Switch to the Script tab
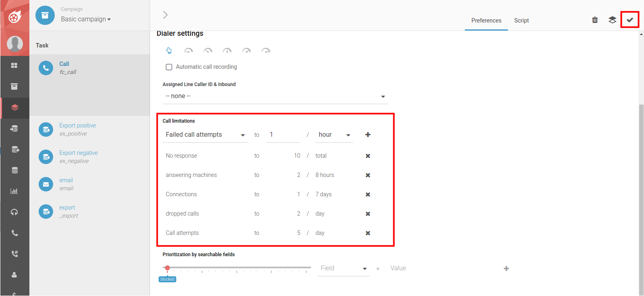The width and height of the screenshot is (644, 296). 521,21
